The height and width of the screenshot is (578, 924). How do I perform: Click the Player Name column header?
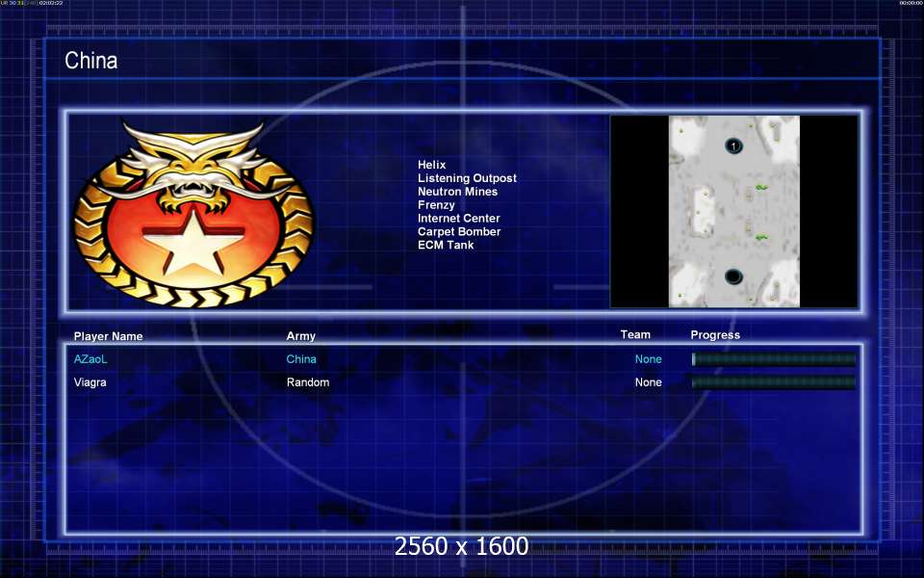click(109, 336)
